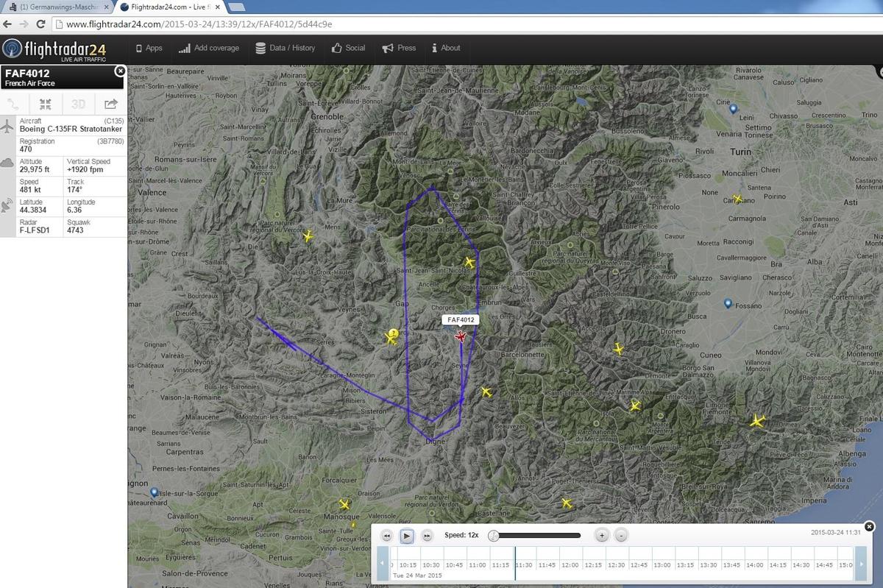The height and width of the screenshot is (588, 883).
Task: Select yellow aircraft near Manosque
Action: (x=344, y=504)
